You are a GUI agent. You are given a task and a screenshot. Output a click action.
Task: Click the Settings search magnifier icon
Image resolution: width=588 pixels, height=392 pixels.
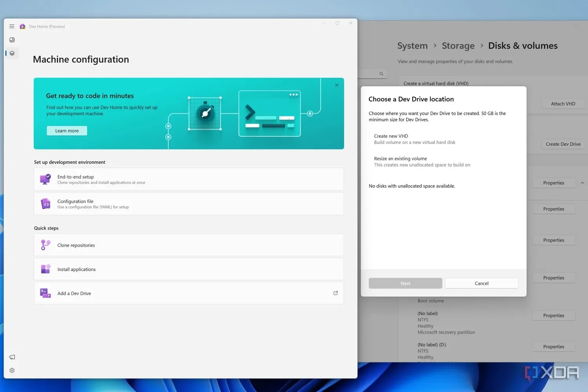pyautogui.click(x=381, y=74)
